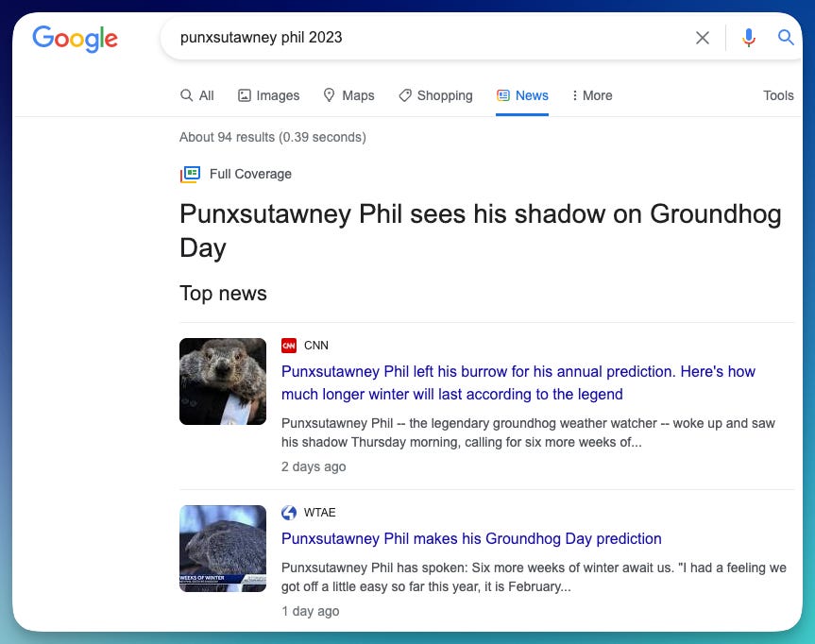Open the CNN groundhog thumbnail image
The height and width of the screenshot is (644, 815).
pyautogui.click(x=223, y=381)
